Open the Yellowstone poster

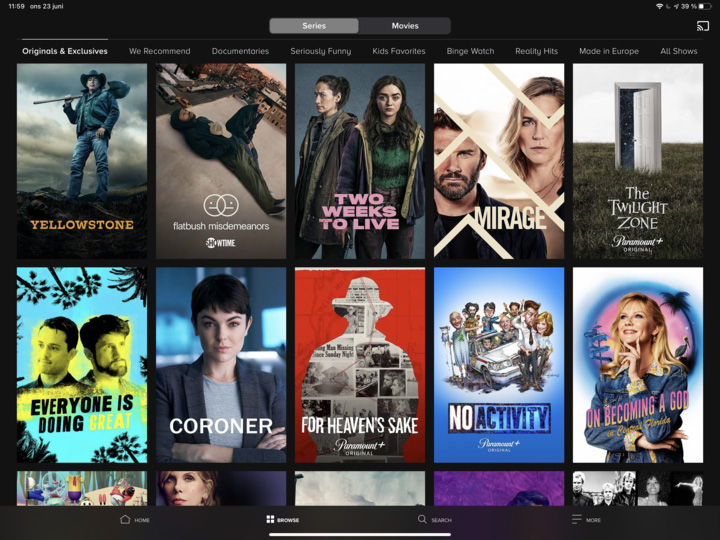(x=82, y=161)
